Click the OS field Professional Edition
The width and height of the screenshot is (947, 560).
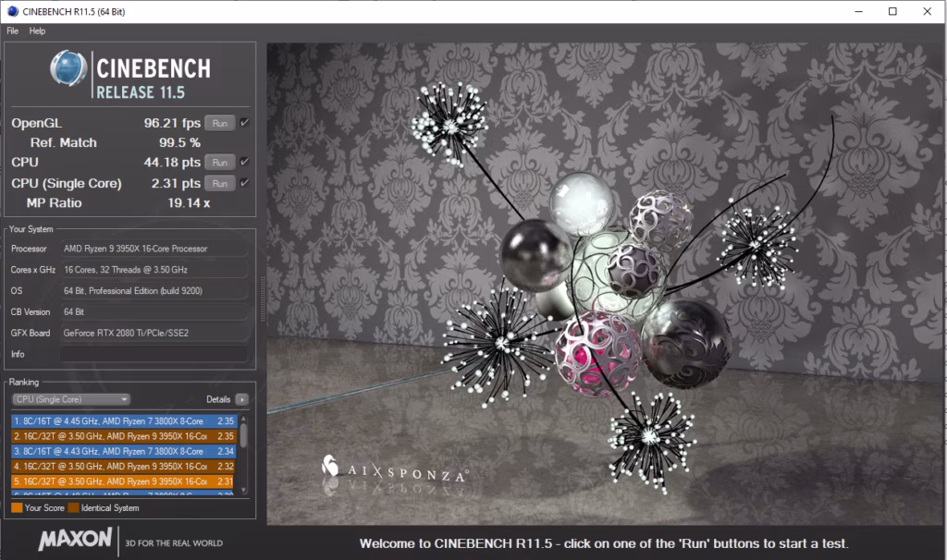click(x=154, y=291)
